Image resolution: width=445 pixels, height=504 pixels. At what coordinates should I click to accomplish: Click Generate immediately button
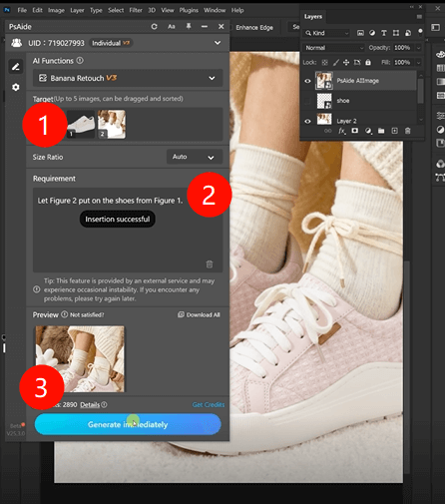[x=128, y=424]
